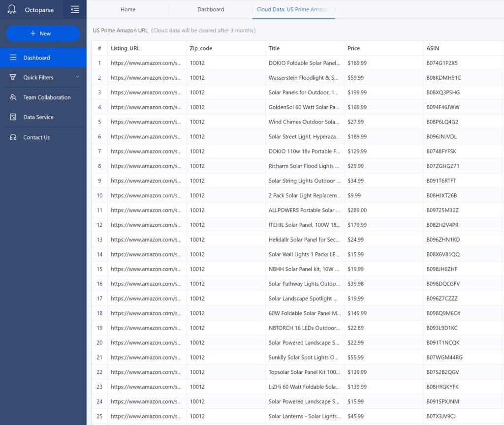
Task: Click title 'Solar Lanterns - Solar Lights...'
Action: click(x=305, y=416)
